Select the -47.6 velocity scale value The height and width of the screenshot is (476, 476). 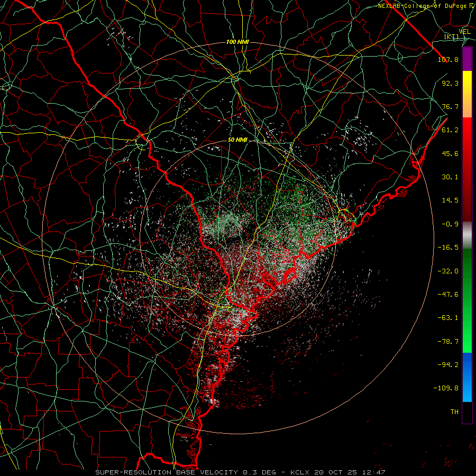click(448, 295)
